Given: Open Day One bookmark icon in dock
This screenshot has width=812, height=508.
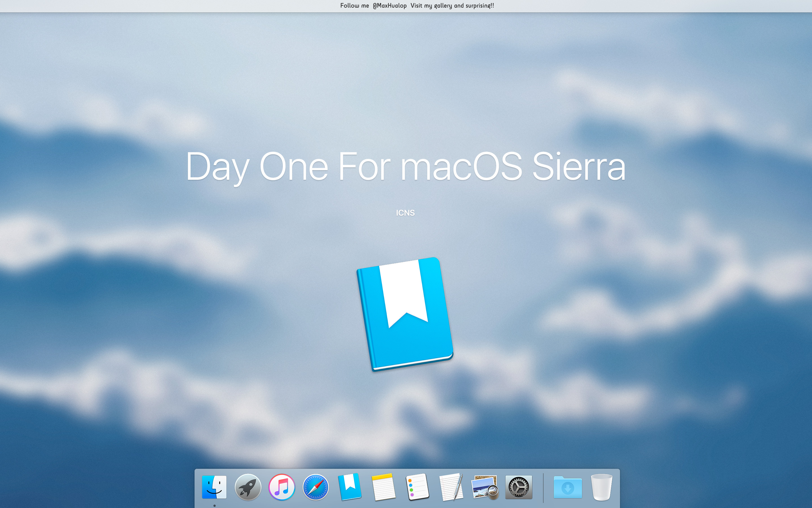Looking at the screenshot, I should [x=350, y=487].
